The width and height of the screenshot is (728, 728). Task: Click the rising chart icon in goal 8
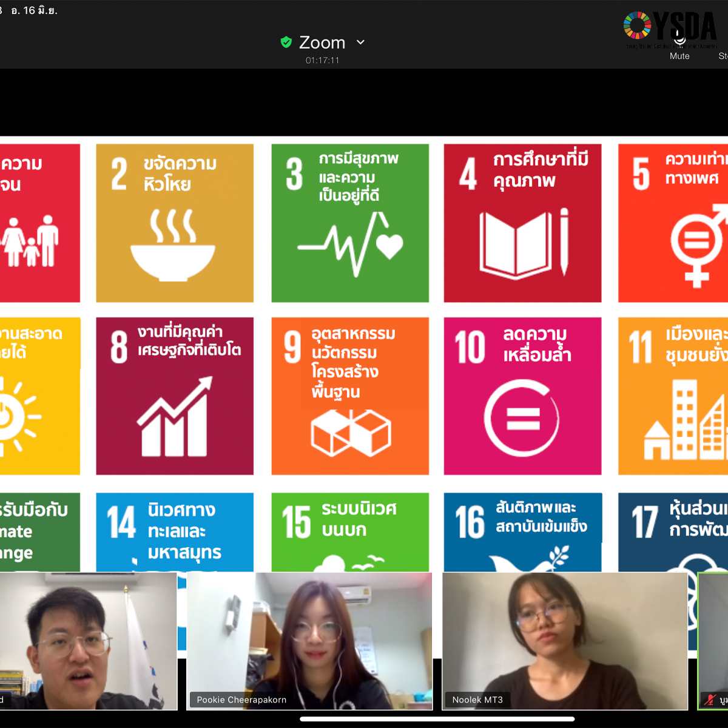pos(175,416)
